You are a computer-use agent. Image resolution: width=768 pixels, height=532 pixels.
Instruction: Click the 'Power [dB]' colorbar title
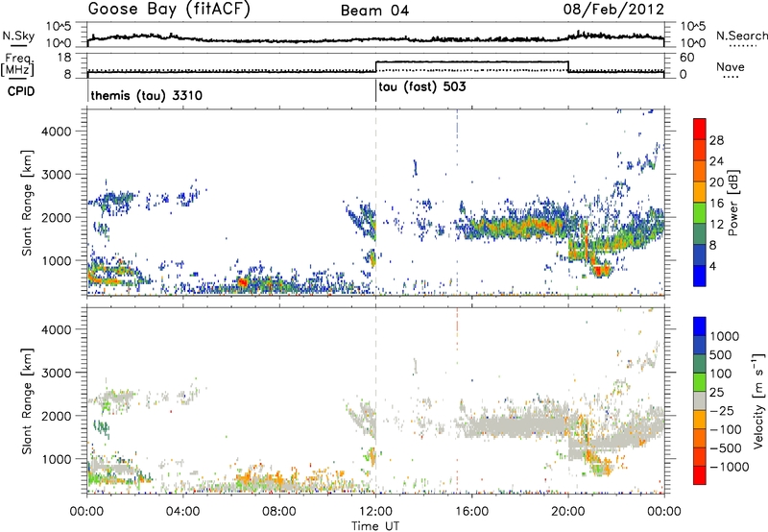point(732,203)
